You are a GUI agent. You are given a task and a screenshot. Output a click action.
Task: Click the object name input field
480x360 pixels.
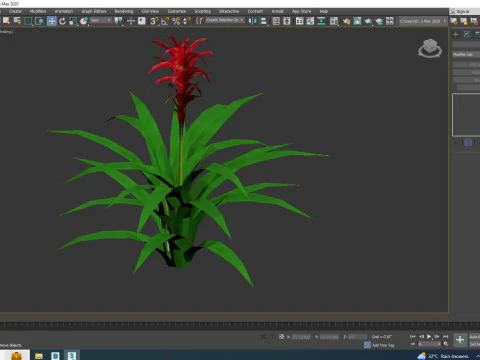click(466, 44)
